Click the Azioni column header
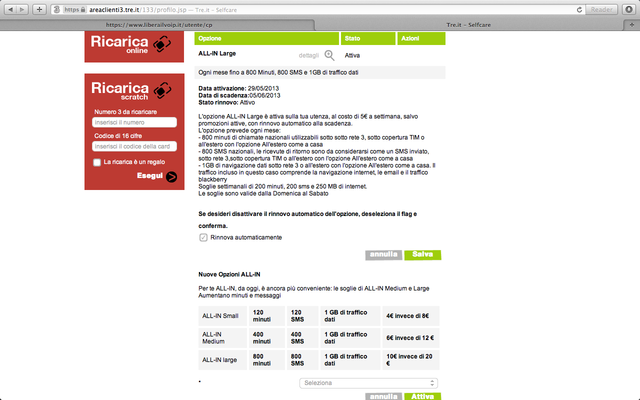The image size is (640, 400). tap(421, 38)
